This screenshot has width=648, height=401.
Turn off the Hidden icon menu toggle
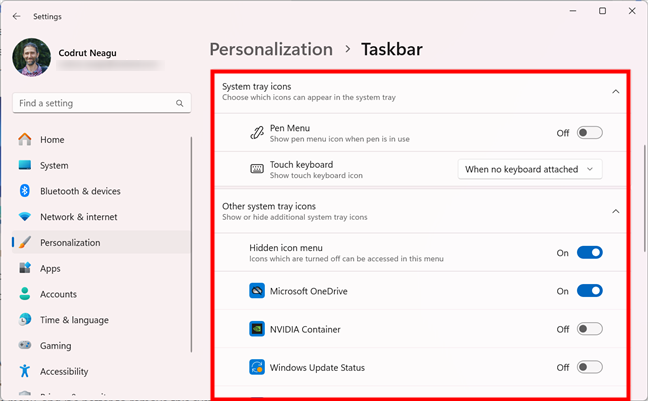[589, 253]
